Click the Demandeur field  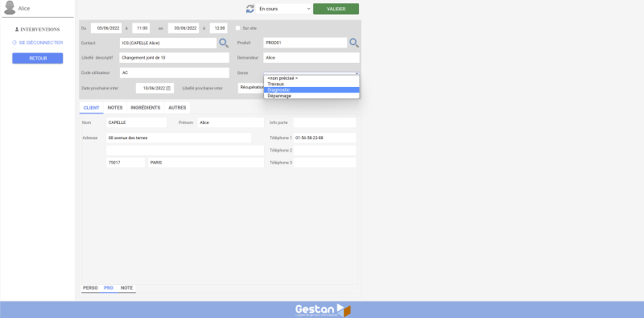click(x=312, y=58)
